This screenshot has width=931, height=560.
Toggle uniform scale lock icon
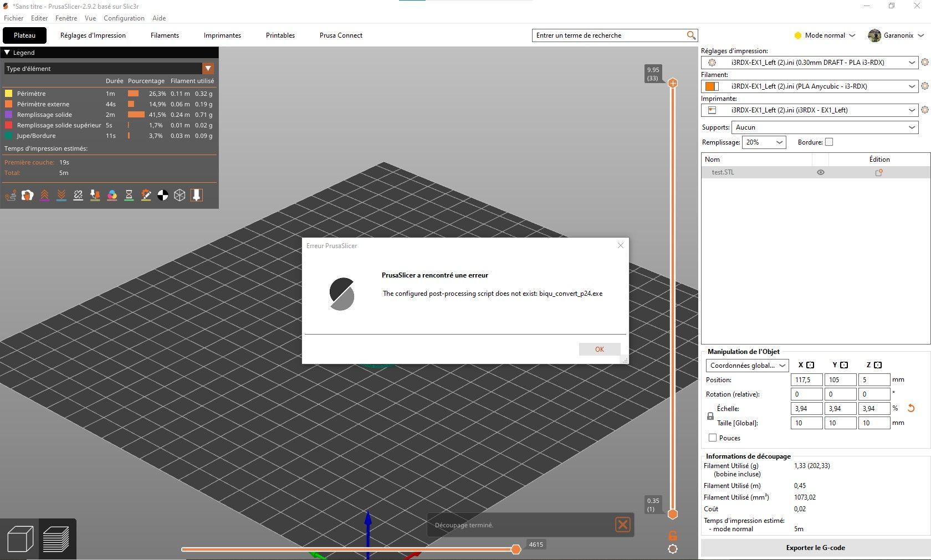tap(710, 416)
